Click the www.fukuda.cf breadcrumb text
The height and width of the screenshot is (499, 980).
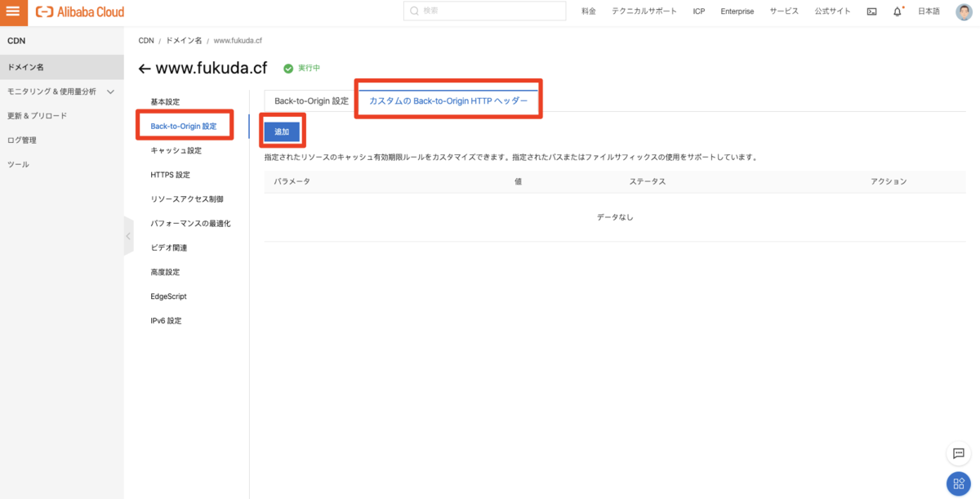pos(238,40)
